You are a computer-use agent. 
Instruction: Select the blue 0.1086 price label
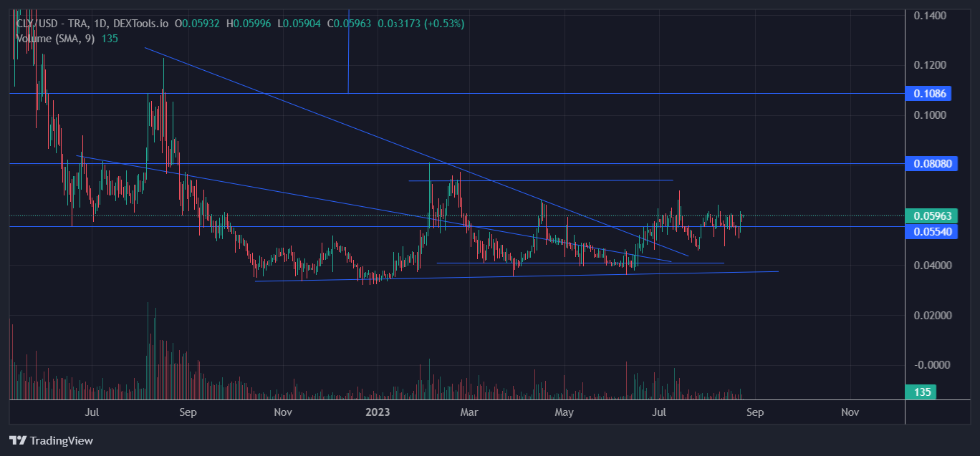[929, 93]
